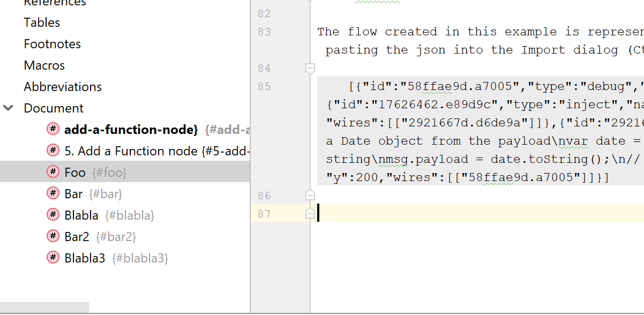Select "Macros" in the sidebar

[44, 65]
